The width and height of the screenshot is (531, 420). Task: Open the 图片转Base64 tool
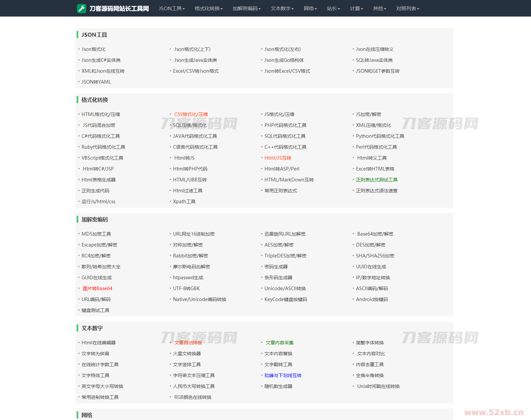(97, 288)
